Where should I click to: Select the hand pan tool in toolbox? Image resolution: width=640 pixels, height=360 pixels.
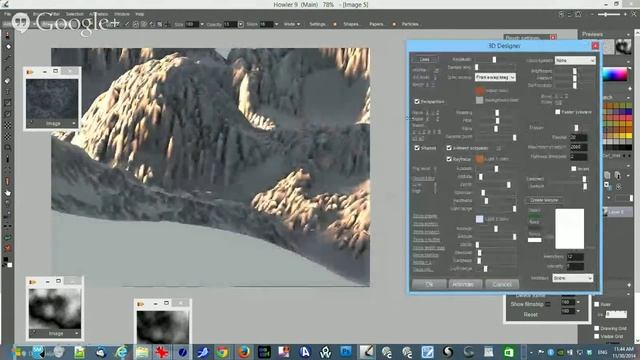click(7, 193)
